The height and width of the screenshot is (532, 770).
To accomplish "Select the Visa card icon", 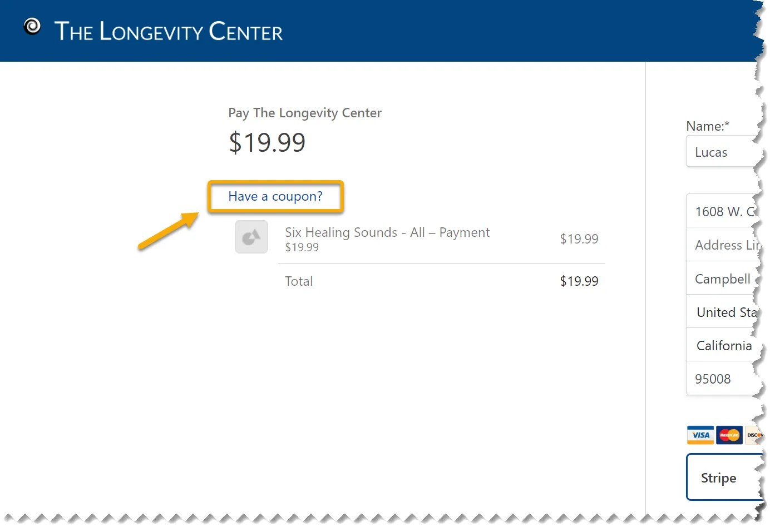I will pyautogui.click(x=700, y=435).
